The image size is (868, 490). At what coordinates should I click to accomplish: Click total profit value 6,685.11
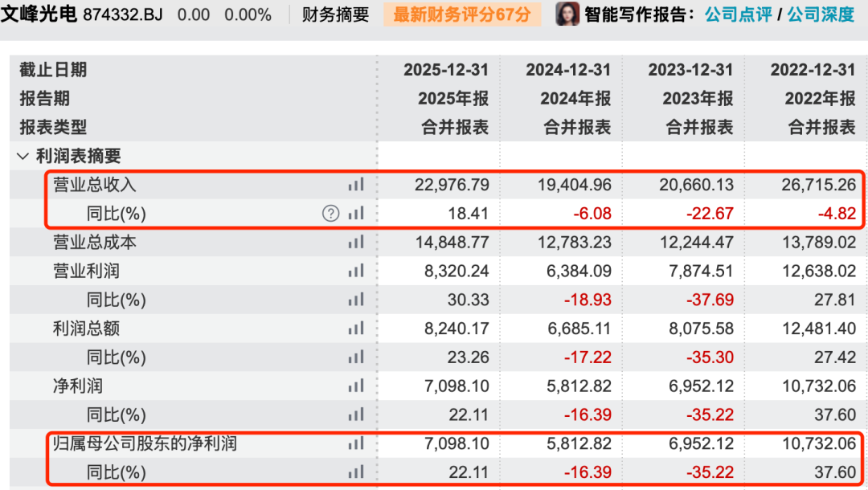(x=579, y=329)
